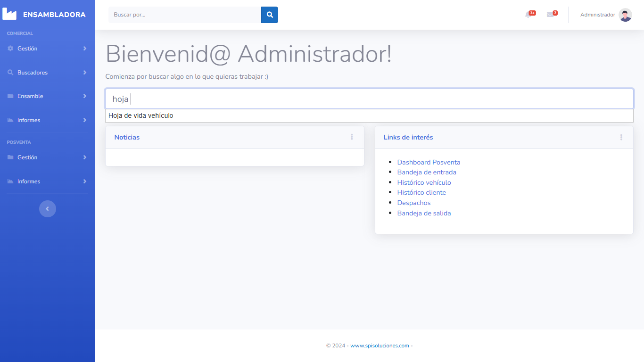
Task: Click the main search box containing 'hoja'
Action: tap(369, 99)
